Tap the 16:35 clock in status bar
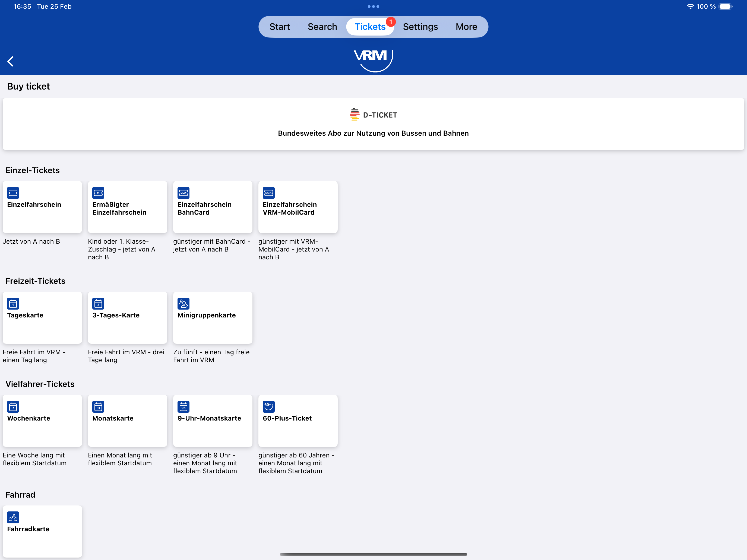The height and width of the screenshot is (560, 747). click(22, 7)
